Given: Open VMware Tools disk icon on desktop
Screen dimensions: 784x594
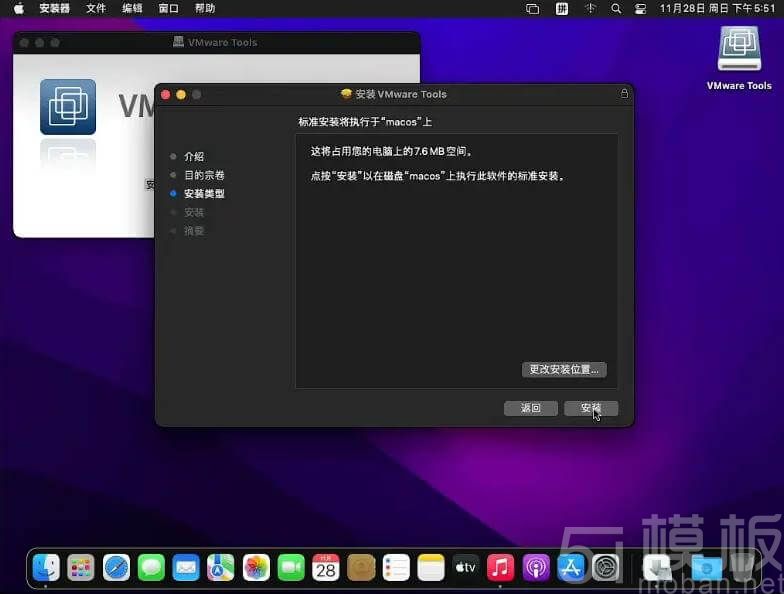Looking at the screenshot, I should (x=739, y=49).
